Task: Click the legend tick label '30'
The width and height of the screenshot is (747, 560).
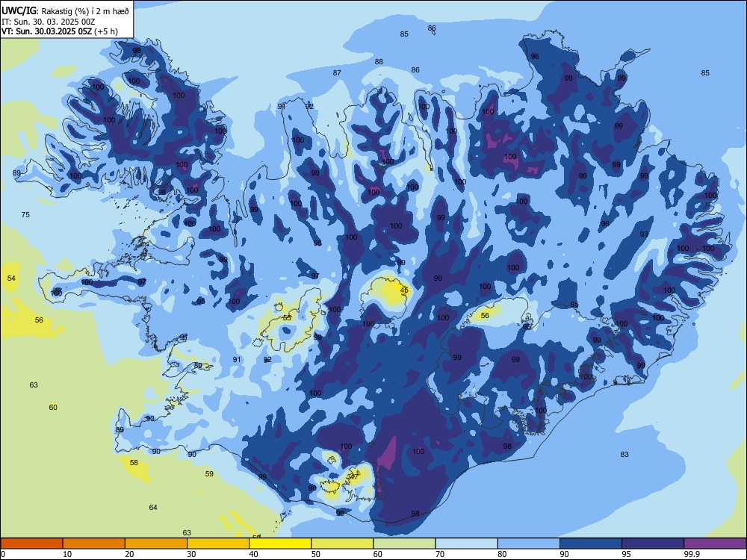Action: [x=191, y=554]
